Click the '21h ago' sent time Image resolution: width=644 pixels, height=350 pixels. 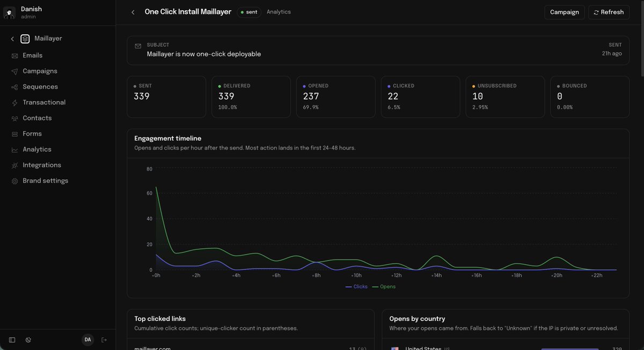coord(612,54)
